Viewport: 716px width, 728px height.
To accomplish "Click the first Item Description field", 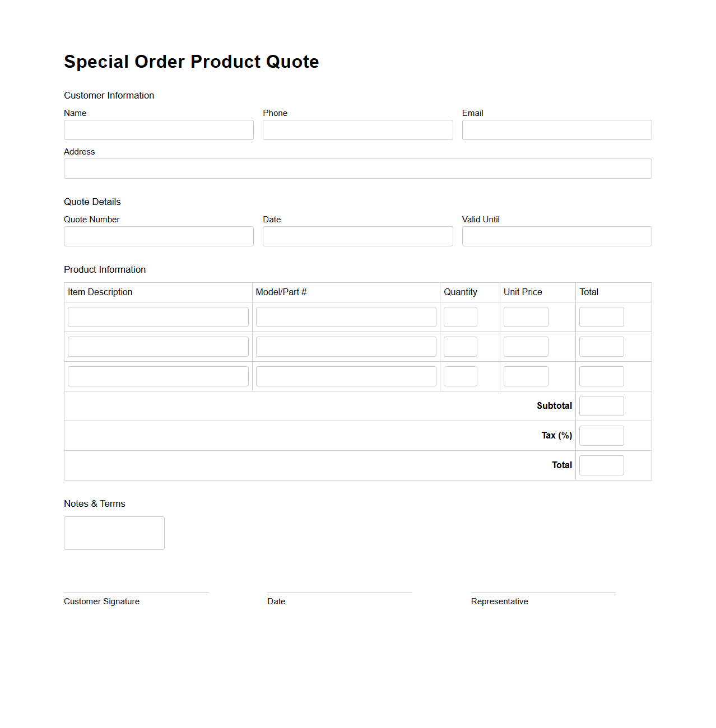I will click(x=157, y=316).
